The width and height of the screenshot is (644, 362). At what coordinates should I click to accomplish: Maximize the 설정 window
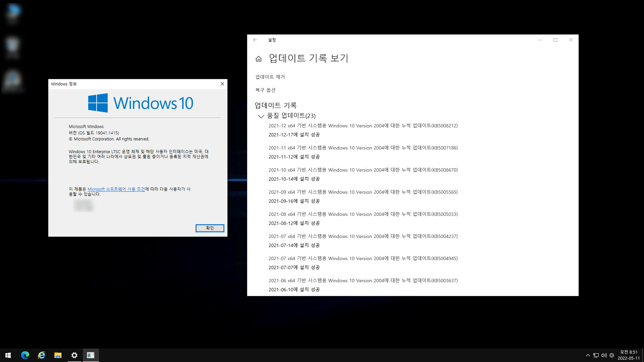tap(555, 40)
